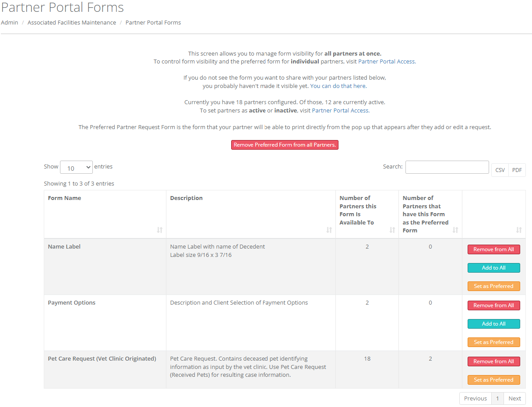Export table as CSV
This screenshot has width=532, height=407.
[x=500, y=170]
